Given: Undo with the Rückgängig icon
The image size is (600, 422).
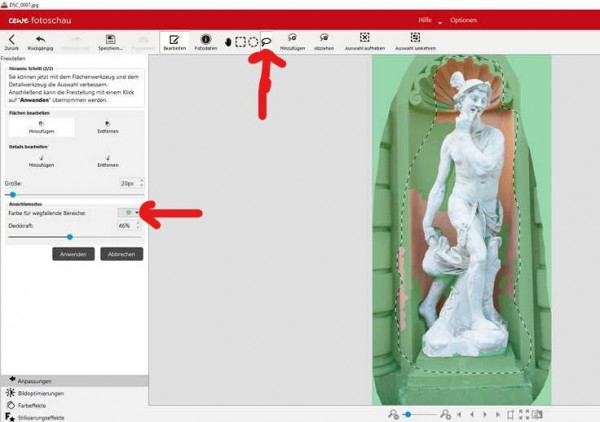Looking at the screenshot, I should coord(40,39).
